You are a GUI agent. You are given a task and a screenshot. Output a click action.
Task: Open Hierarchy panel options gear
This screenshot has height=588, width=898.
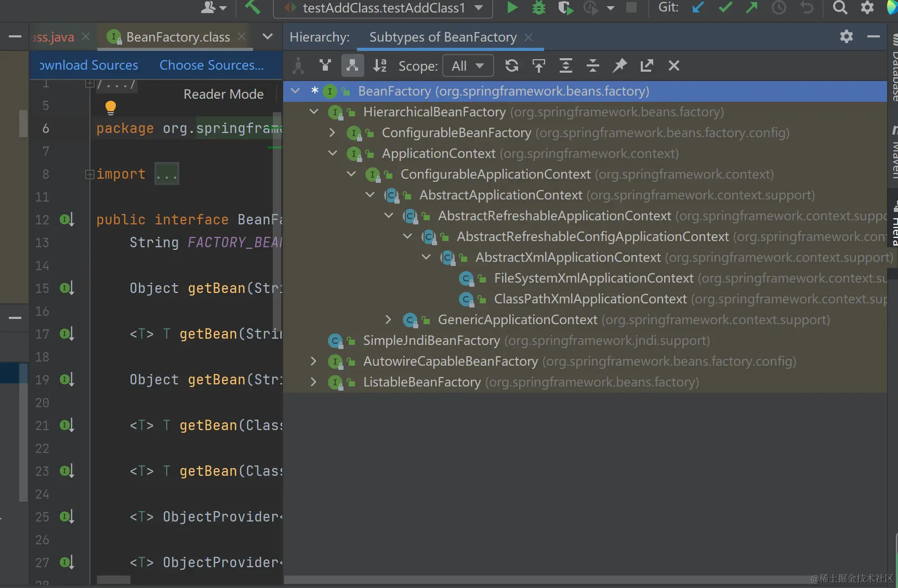point(847,36)
